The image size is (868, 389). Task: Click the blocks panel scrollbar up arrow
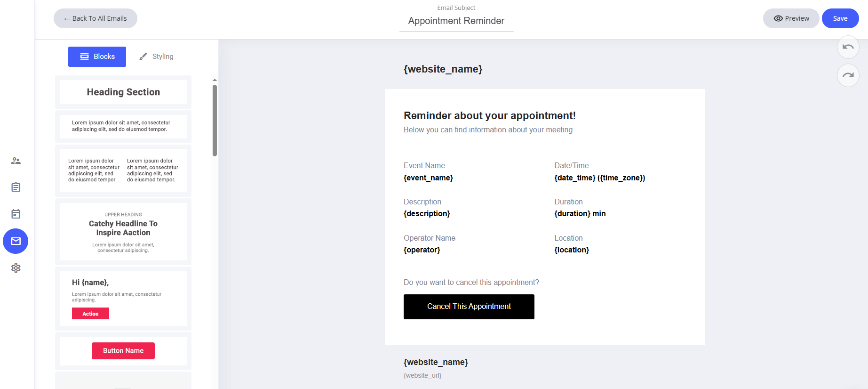tap(215, 80)
